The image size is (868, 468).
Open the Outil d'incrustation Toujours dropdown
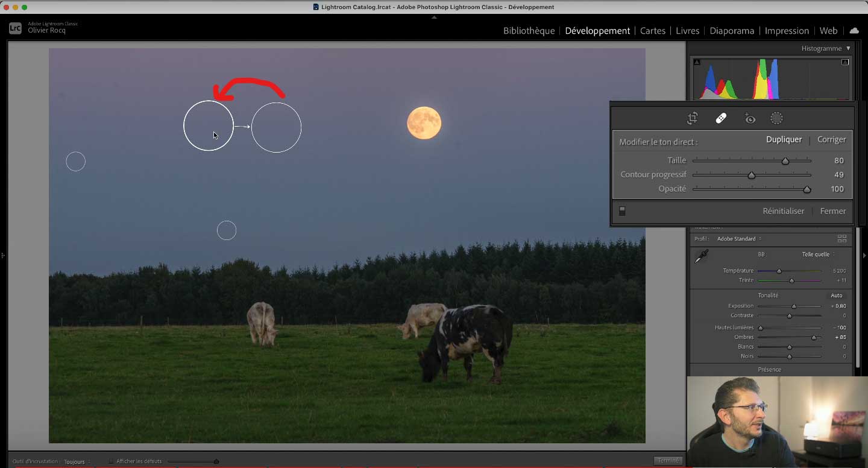77,461
